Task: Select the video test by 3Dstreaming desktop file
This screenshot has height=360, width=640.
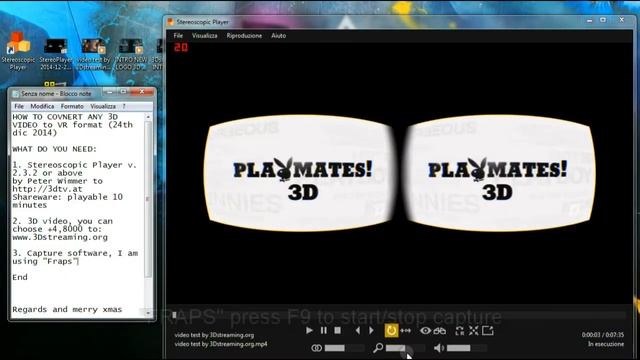Action: point(94,54)
